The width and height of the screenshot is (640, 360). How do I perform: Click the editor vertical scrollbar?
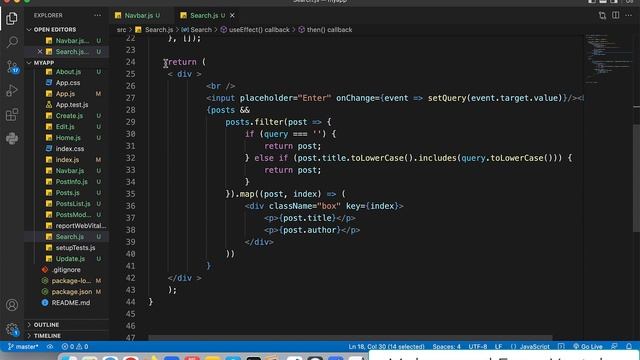coord(636,178)
